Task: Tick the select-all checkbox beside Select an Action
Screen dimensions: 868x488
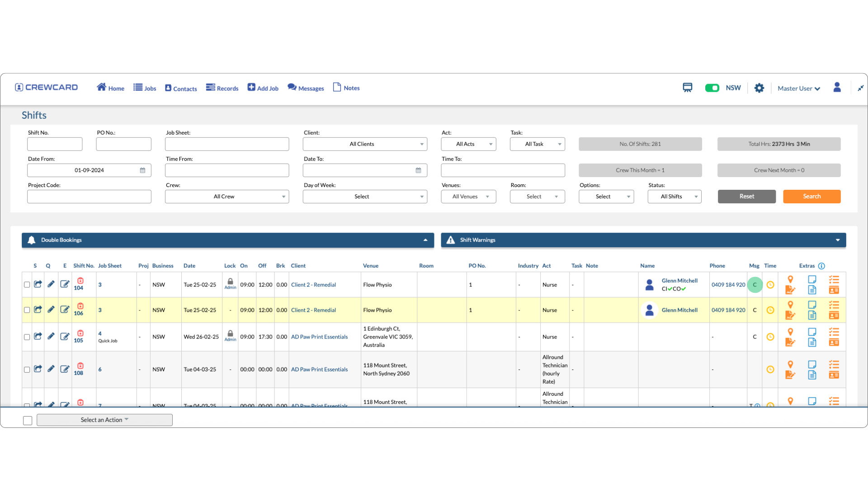Action: (x=28, y=420)
